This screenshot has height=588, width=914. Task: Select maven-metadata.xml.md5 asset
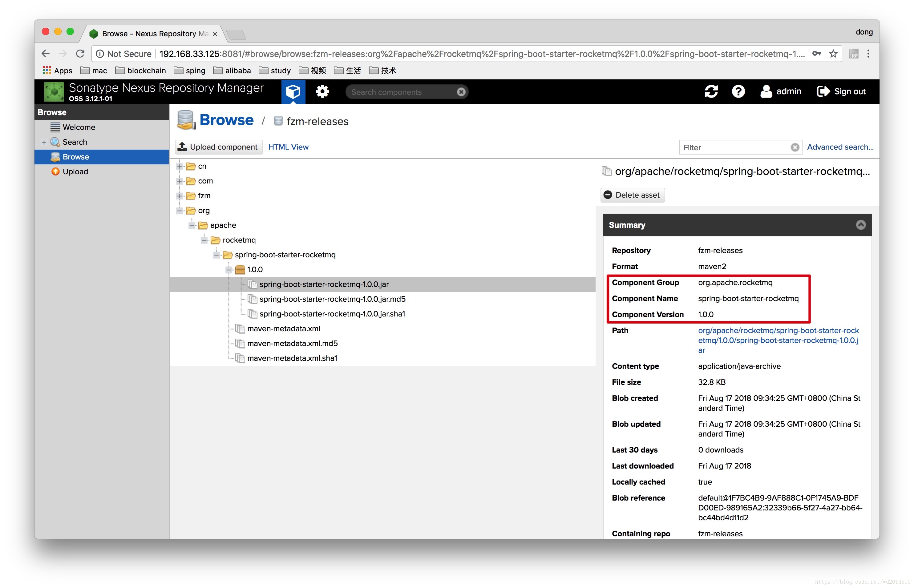coord(292,344)
